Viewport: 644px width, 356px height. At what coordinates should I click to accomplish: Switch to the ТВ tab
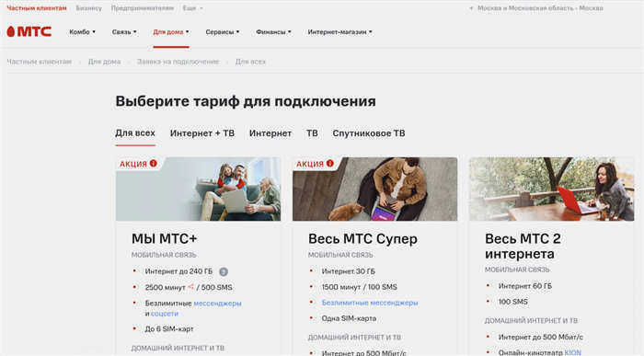click(x=312, y=133)
